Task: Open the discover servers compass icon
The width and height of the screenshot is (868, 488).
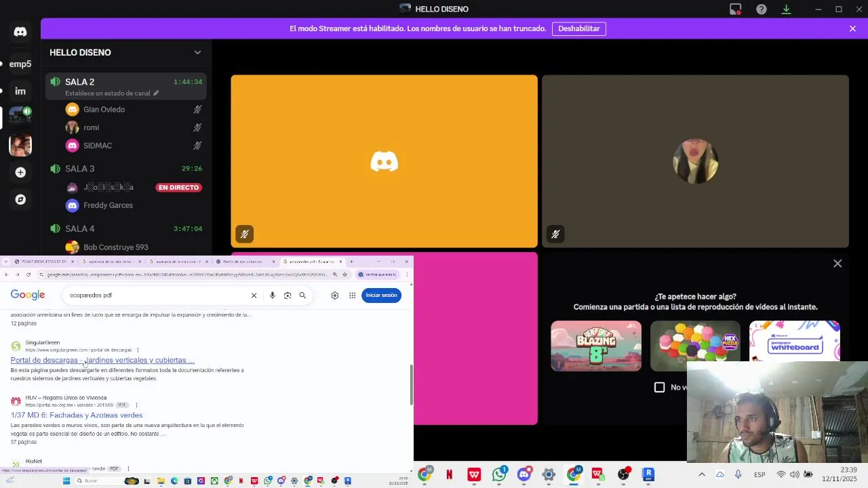Action: pos(20,199)
